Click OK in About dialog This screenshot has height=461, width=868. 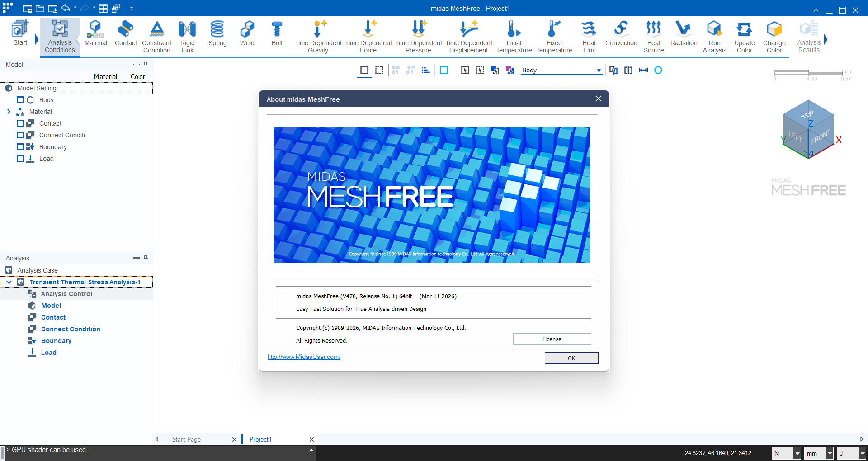(x=571, y=358)
